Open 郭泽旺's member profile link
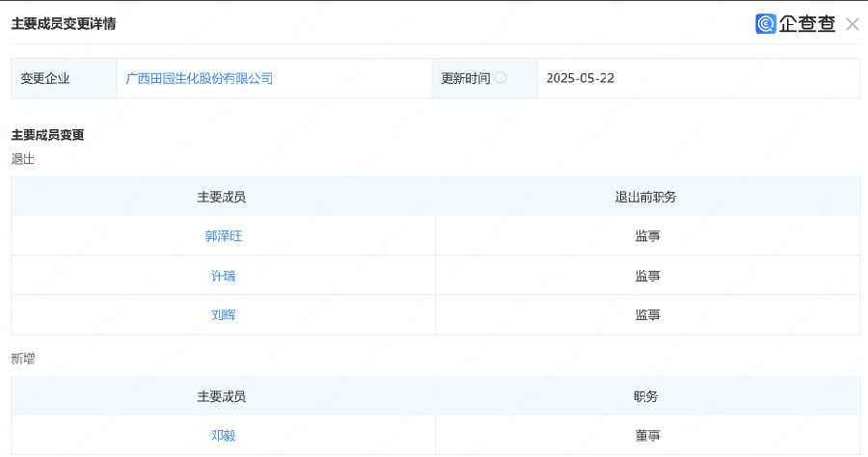 (224, 236)
